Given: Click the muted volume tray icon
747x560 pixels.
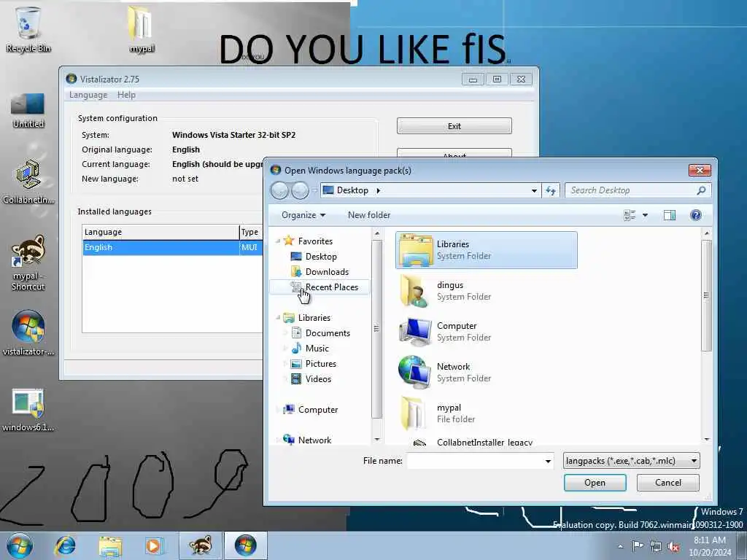Looking at the screenshot, I should [x=673, y=547].
